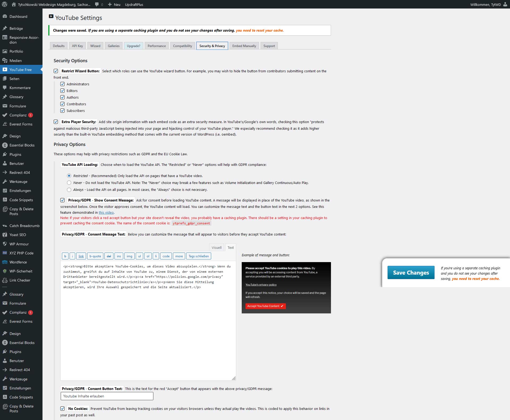Image resolution: width=510 pixels, height=420 pixels.
Task: Open the Defaults tab
Action: pyautogui.click(x=59, y=46)
